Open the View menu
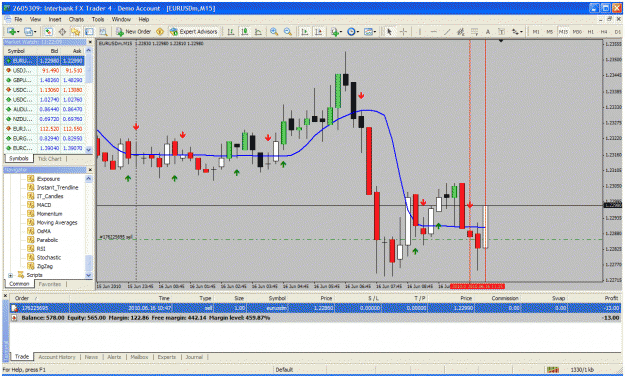Screen dimensions: 625x376 tap(35, 19)
